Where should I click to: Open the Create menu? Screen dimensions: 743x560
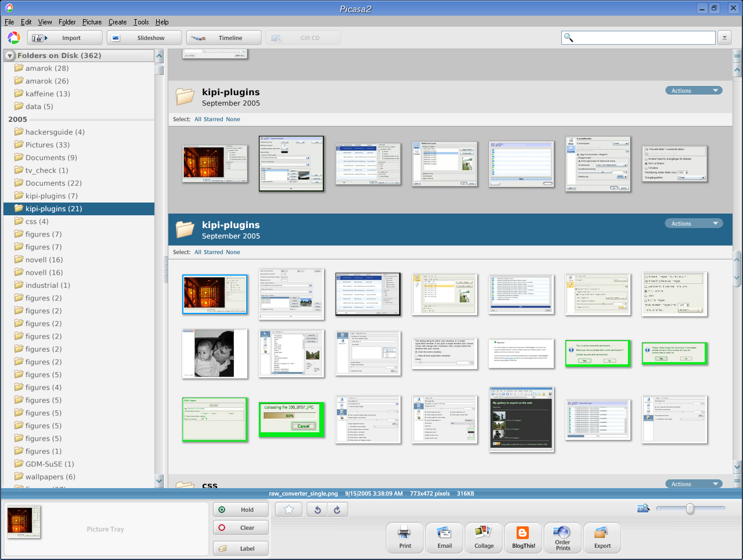click(117, 22)
